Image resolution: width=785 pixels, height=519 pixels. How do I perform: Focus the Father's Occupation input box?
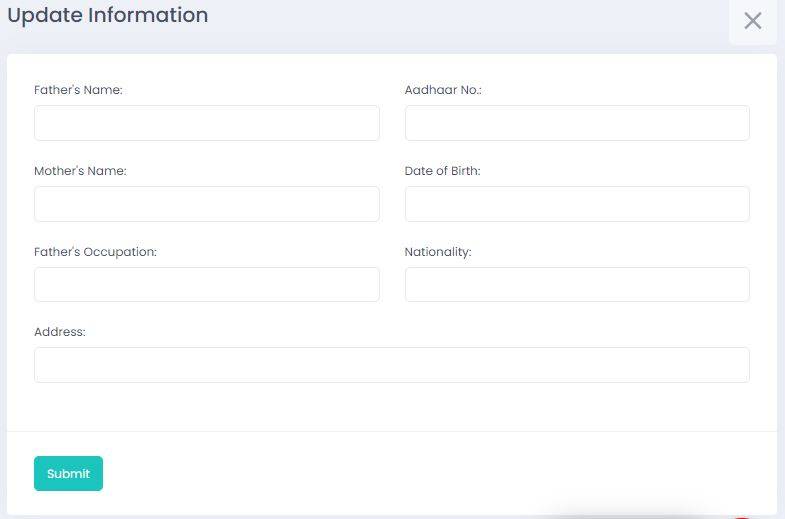[x=206, y=284]
